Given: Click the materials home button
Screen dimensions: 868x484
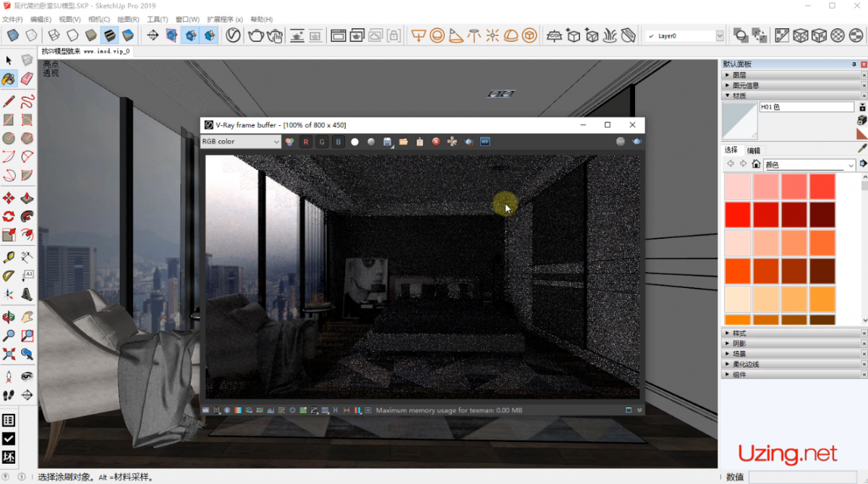Looking at the screenshot, I should (756, 164).
